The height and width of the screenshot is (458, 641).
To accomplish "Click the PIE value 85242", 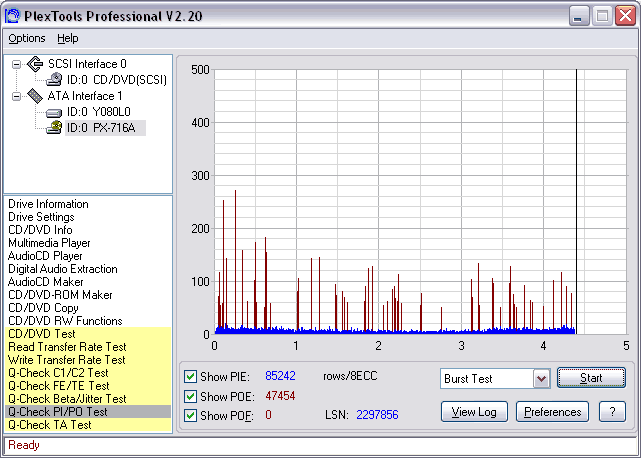I will (x=280, y=376).
